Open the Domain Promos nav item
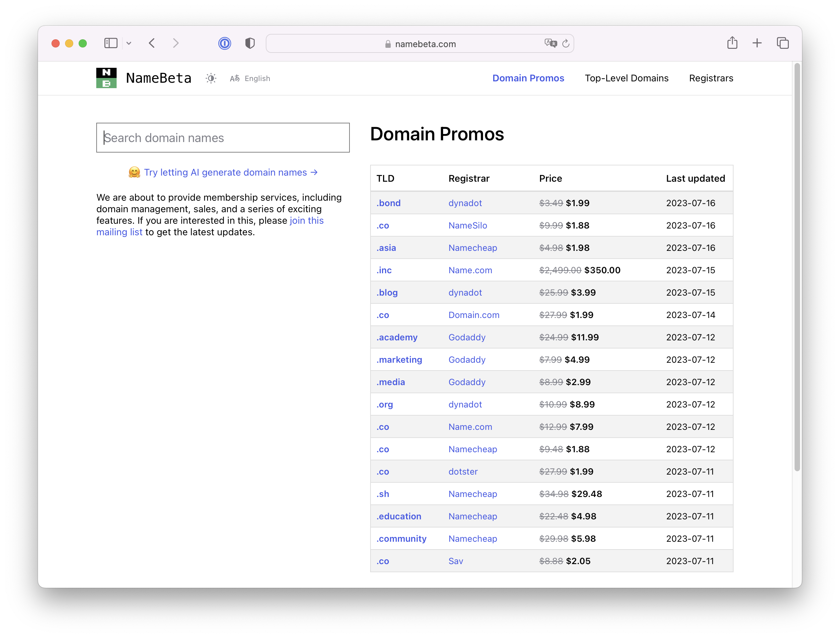840x638 pixels. coord(528,78)
